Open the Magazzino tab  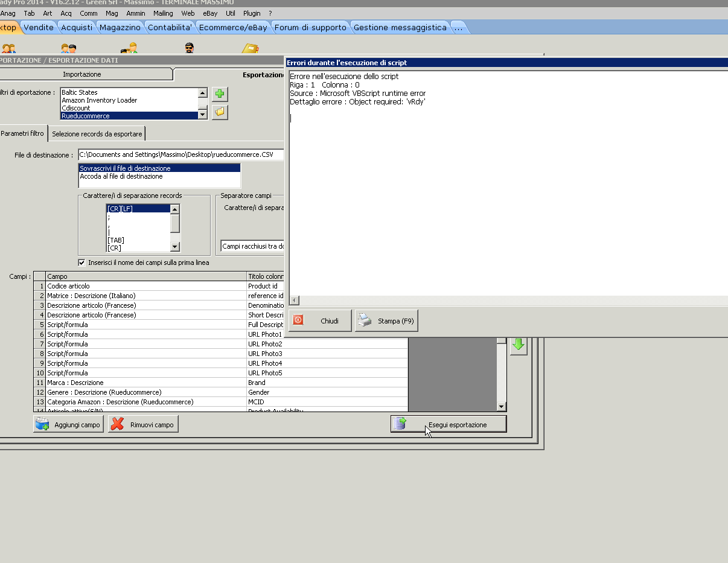pyautogui.click(x=120, y=27)
